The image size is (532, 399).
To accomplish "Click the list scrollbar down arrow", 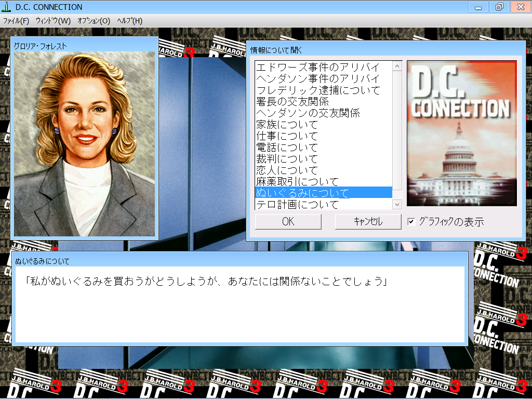I will 397,204.
